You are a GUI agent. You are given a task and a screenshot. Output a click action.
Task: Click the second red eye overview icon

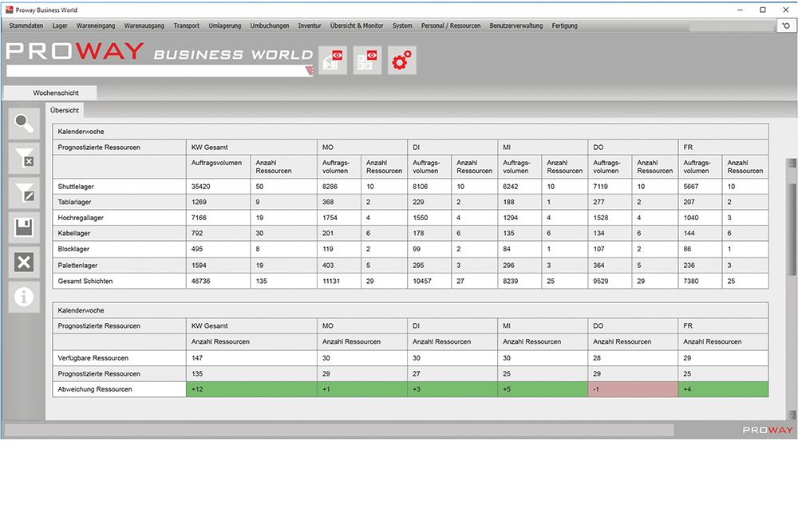pos(367,60)
